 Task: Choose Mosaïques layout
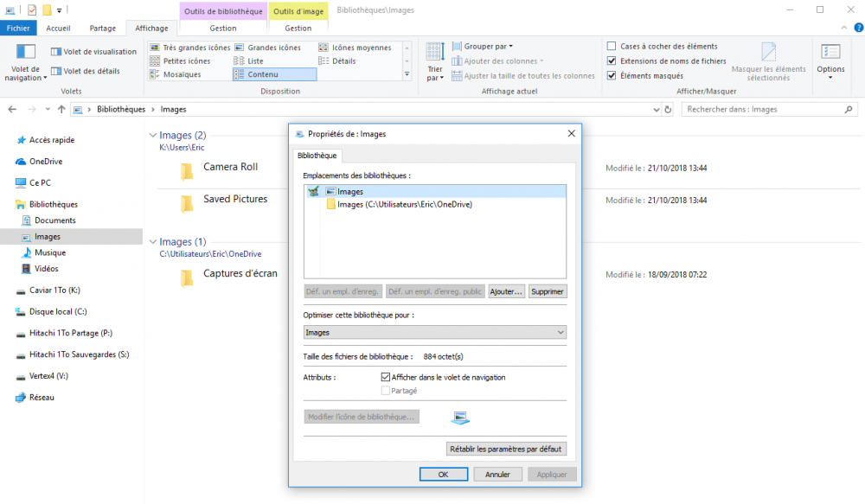click(x=176, y=73)
